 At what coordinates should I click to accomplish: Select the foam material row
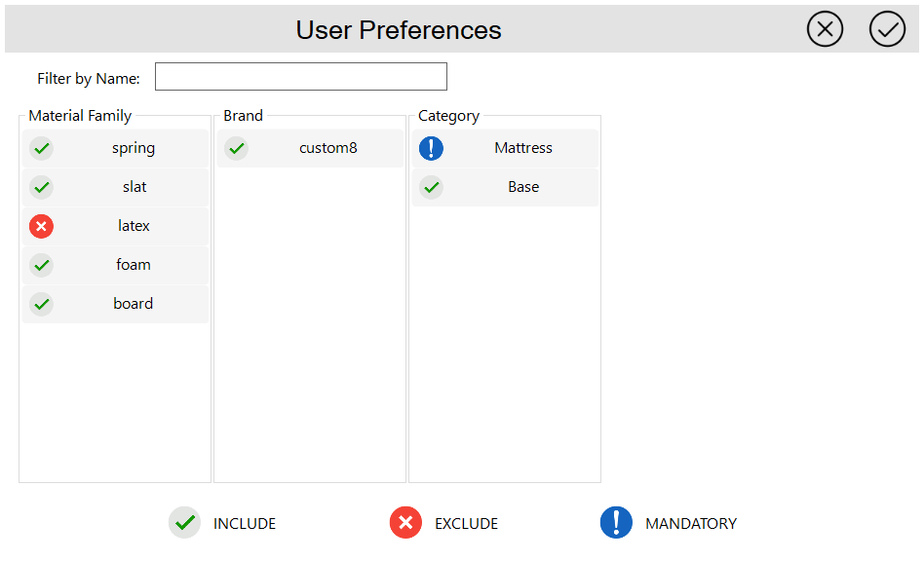(x=134, y=265)
